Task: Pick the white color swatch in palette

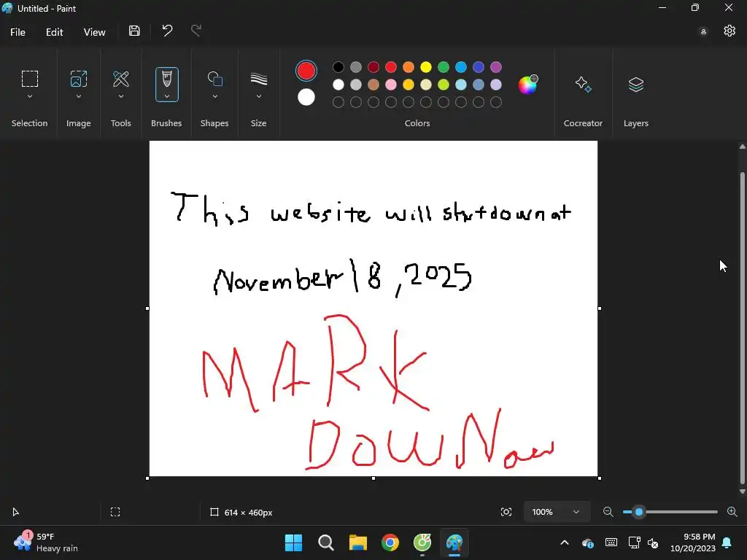Action: 338,85
